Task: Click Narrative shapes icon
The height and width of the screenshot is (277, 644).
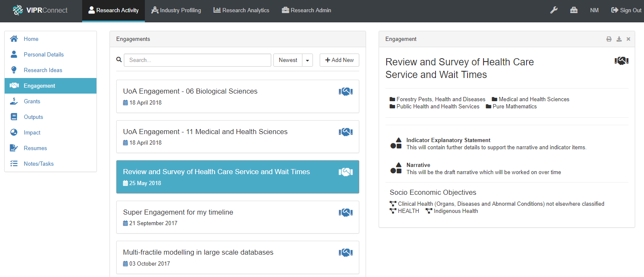Action: tap(396, 168)
